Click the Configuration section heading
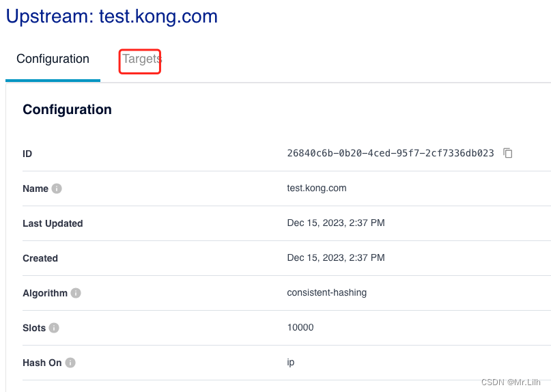The image size is (551, 392). 67,110
